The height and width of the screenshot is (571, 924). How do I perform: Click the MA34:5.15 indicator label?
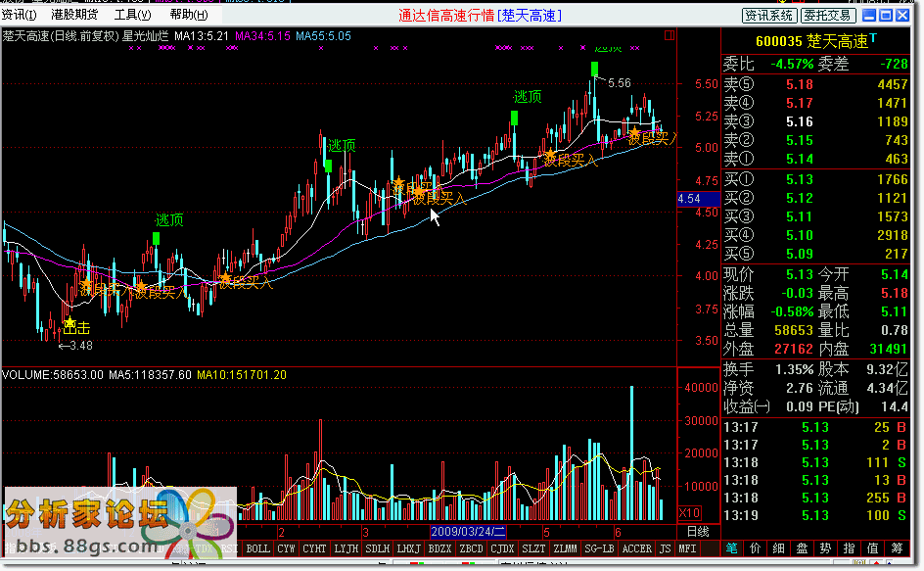coord(262,36)
